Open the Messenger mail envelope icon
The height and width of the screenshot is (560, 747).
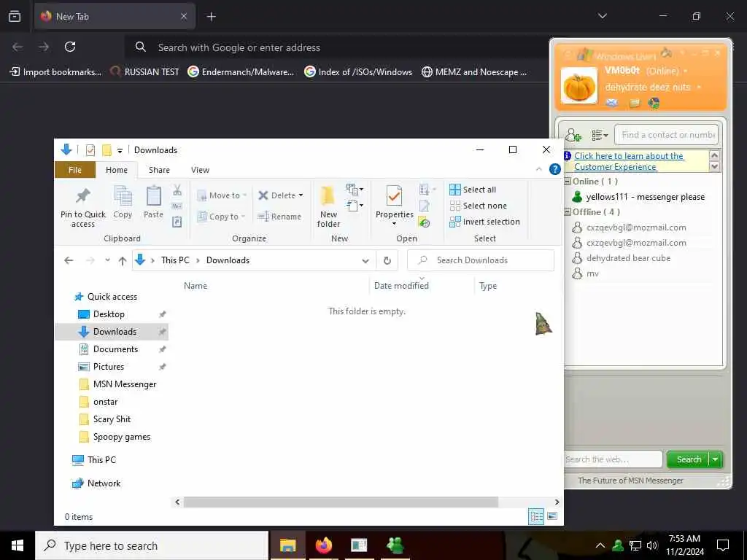coord(612,103)
